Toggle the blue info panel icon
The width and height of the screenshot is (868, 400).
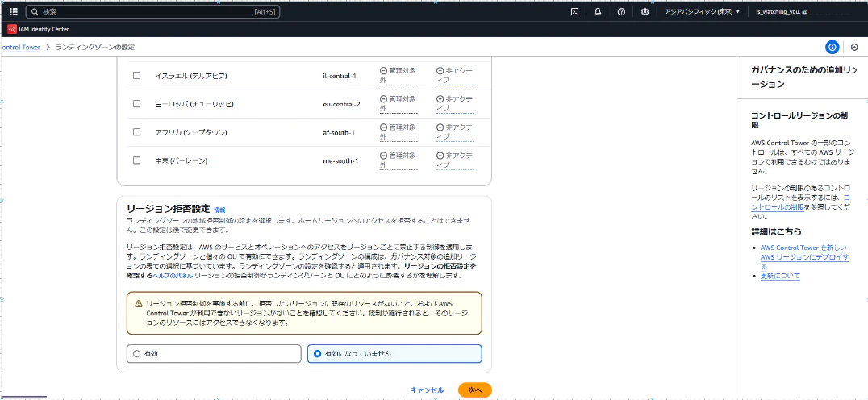[832, 47]
